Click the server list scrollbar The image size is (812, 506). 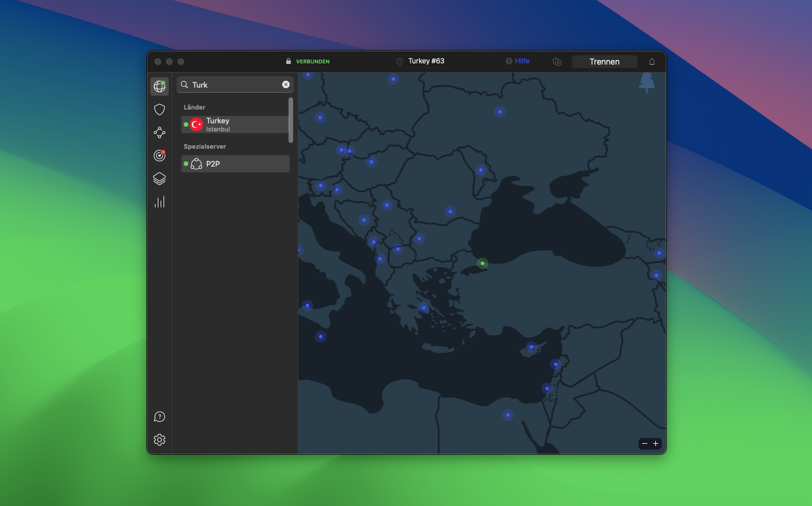(x=291, y=120)
